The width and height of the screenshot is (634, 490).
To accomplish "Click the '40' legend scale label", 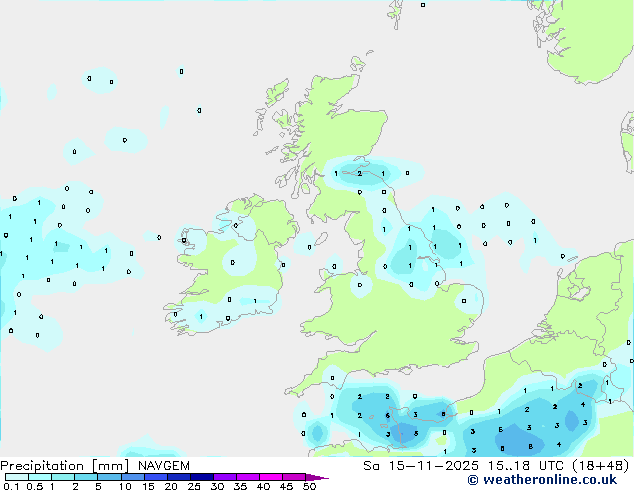I will (263, 486).
